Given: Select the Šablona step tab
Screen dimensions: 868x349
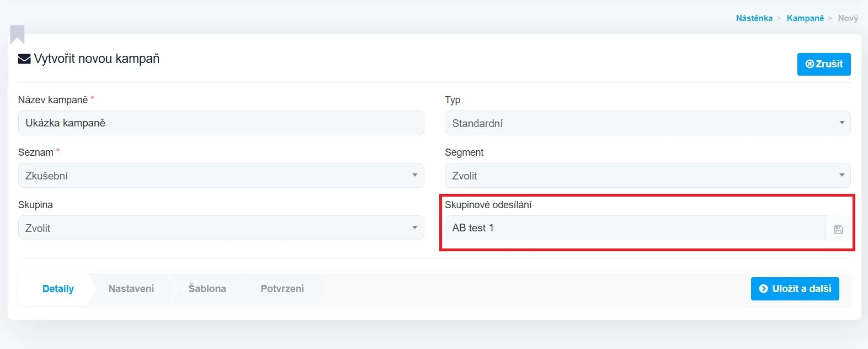Looking at the screenshot, I should click(x=207, y=289).
